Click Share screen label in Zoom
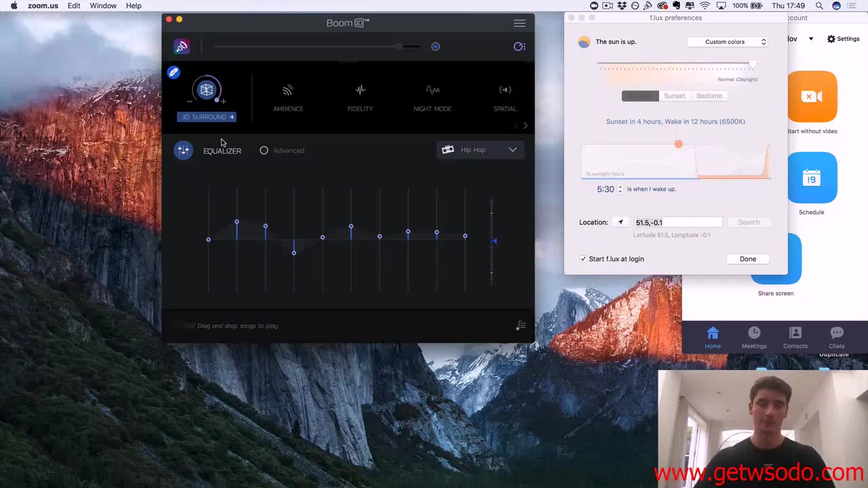This screenshot has height=488, width=868. pos(776,293)
